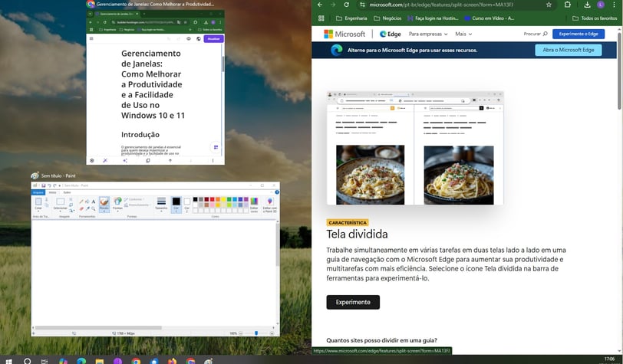
Task: Click the Experimente o Edge button
Action: 578,34
